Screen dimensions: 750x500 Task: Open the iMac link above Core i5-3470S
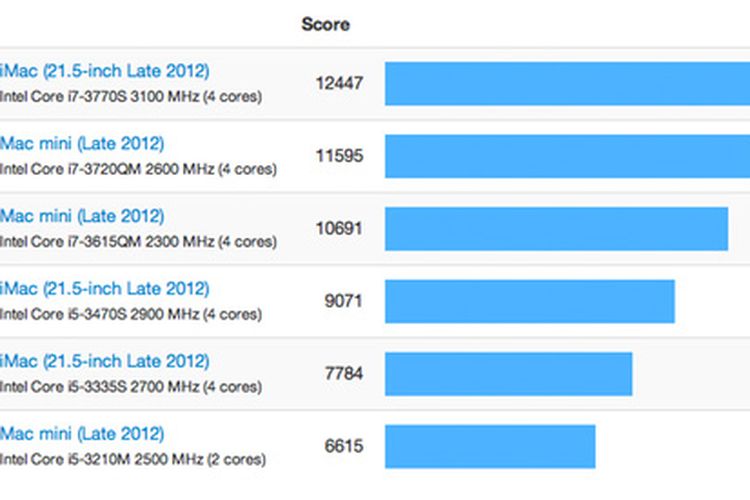pos(105,289)
